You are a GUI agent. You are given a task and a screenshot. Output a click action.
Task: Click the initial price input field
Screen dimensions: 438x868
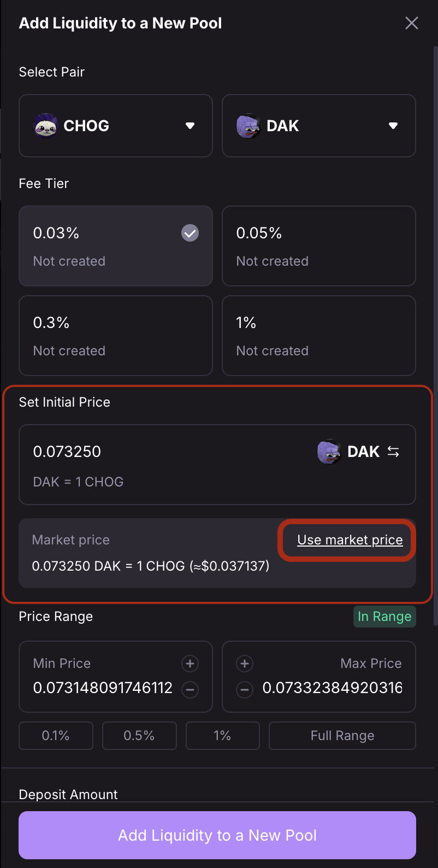coord(164,452)
